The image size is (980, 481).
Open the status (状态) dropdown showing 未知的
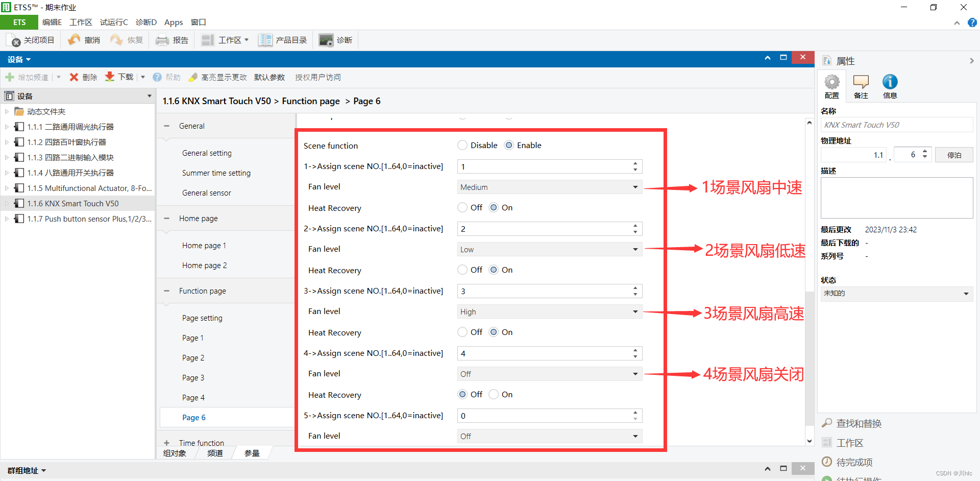(896, 294)
